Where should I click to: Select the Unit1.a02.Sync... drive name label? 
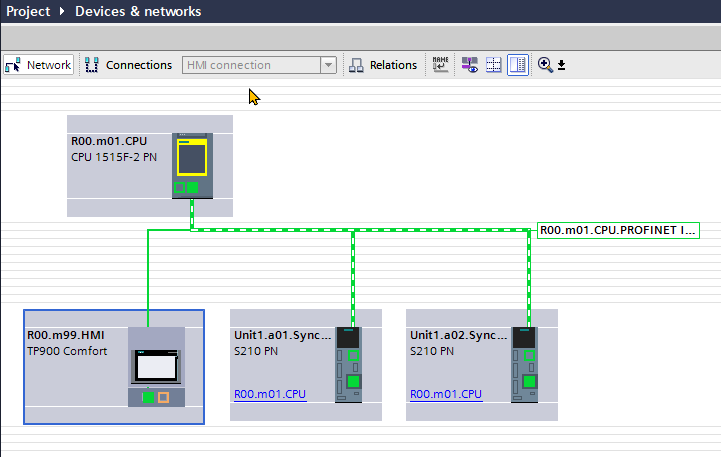coord(458,335)
